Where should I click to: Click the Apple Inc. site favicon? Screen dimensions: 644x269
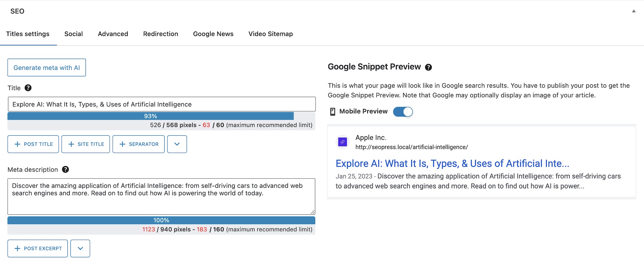pos(342,142)
